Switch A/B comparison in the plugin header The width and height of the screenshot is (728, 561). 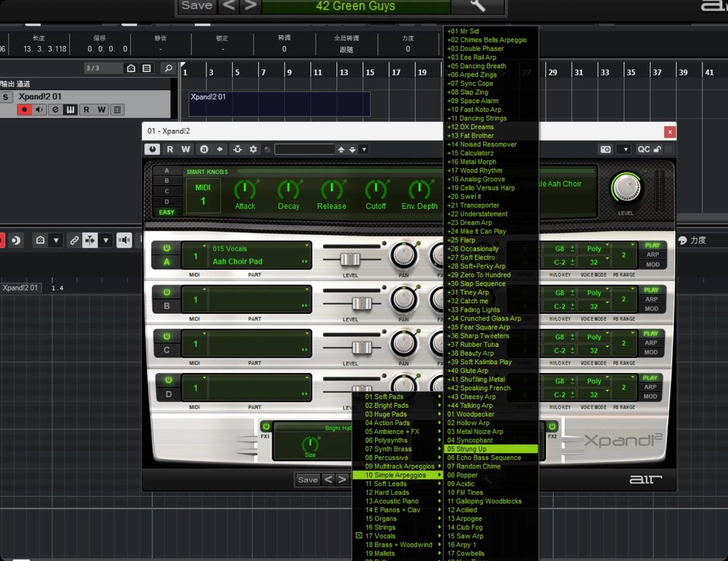pos(204,149)
